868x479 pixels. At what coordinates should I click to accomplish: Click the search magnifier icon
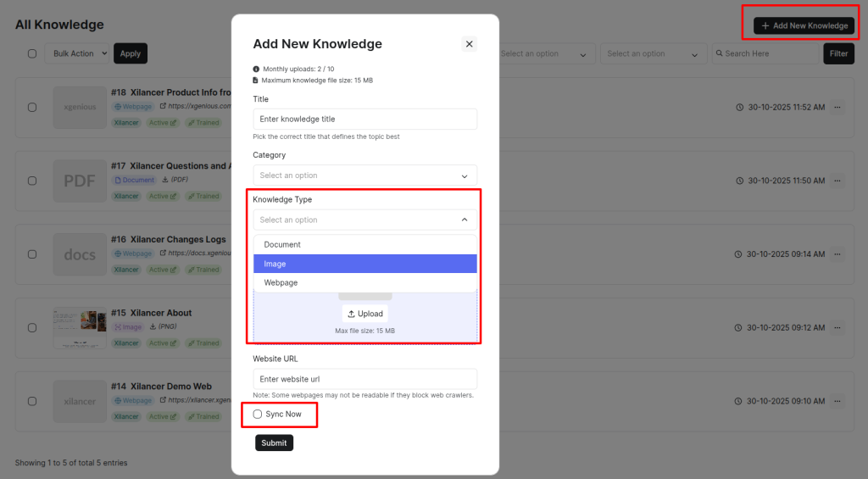point(719,53)
